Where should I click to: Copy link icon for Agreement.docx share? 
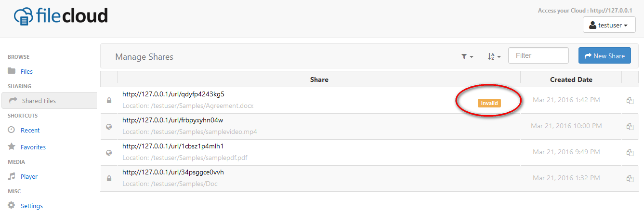[x=630, y=101]
